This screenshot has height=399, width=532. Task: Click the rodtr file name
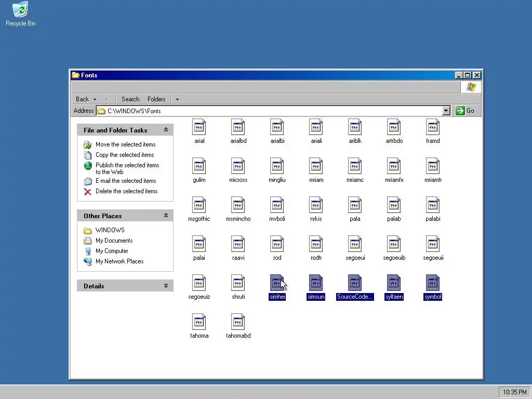click(x=316, y=258)
